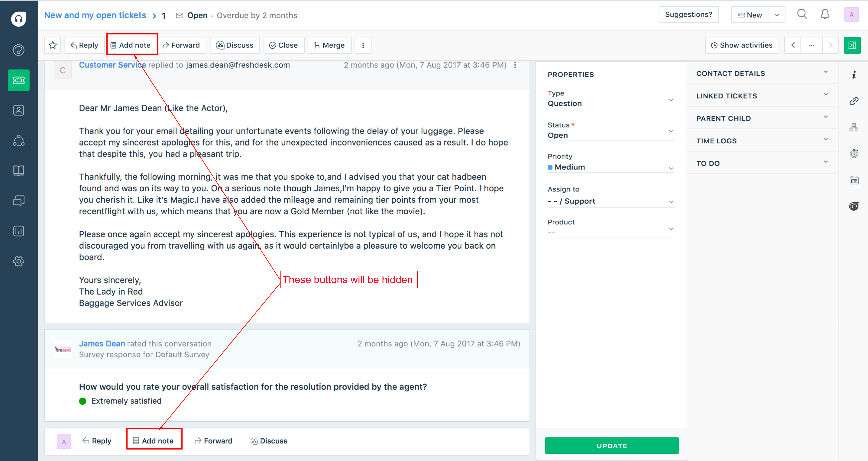Expand the Linked Tickets section

(762, 96)
